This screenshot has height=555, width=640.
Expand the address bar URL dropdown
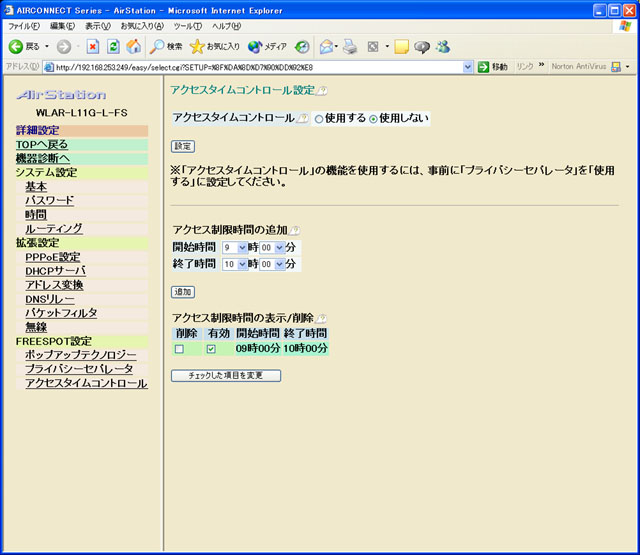coord(468,67)
